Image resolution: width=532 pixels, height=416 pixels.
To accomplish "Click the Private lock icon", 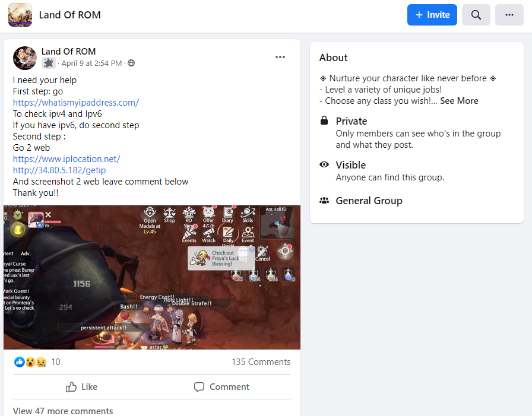I will point(324,120).
